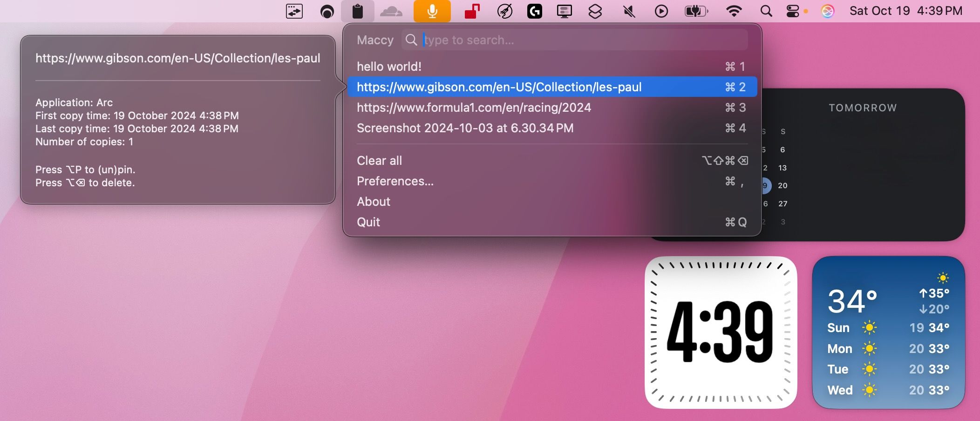The height and width of the screenshot is (421, 980).
Task: Open the Cloudflare cloud menu bar icon
Action: pyautogui.click(x=391, y=11)
